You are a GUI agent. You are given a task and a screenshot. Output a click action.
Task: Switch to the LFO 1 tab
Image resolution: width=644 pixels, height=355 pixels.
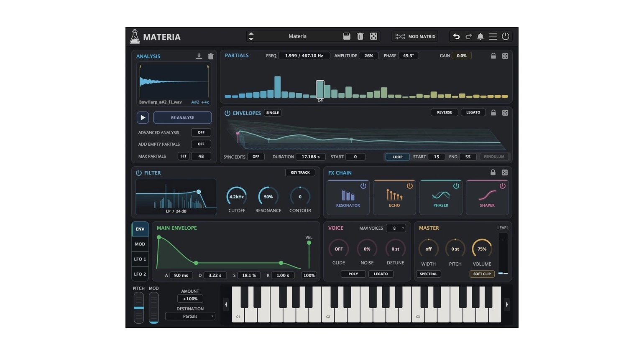140,259
